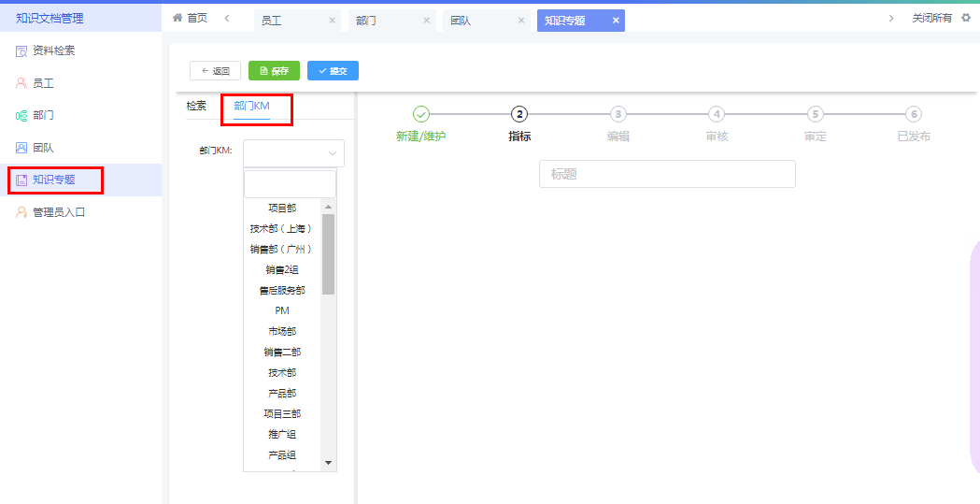This screenshot has width=980, height=504.
Task: Open 资料检索 in the sidebar
Action: (x=53, y=50)
